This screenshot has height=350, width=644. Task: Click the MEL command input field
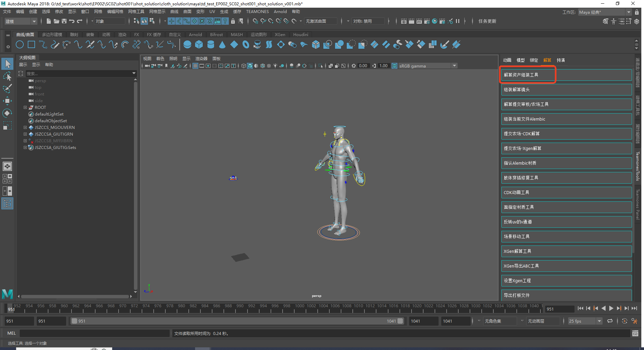pos(95,333)
